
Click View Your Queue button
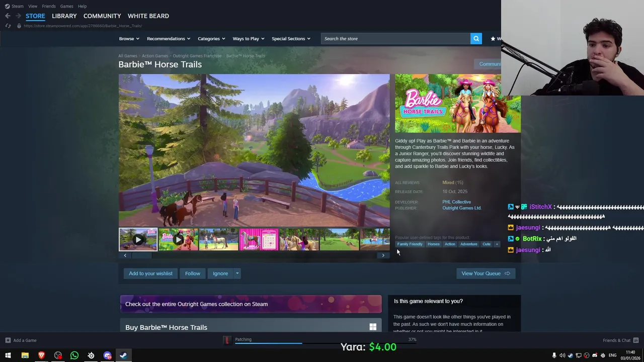pyautogui.click(x=486, y=274)
